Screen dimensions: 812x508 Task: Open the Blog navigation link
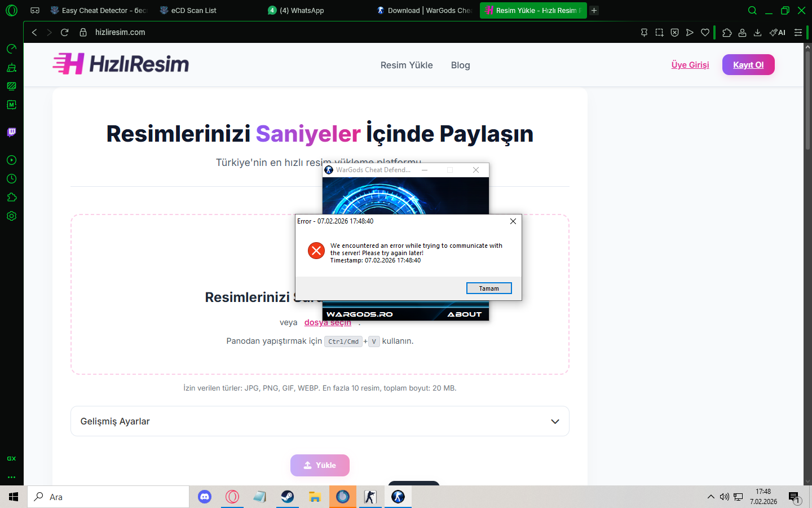pyautogui.click(x=461, y=65)
